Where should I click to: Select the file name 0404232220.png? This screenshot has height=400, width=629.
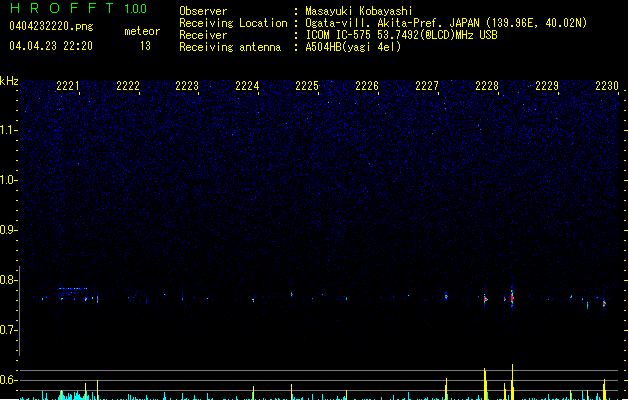(51, 26)
